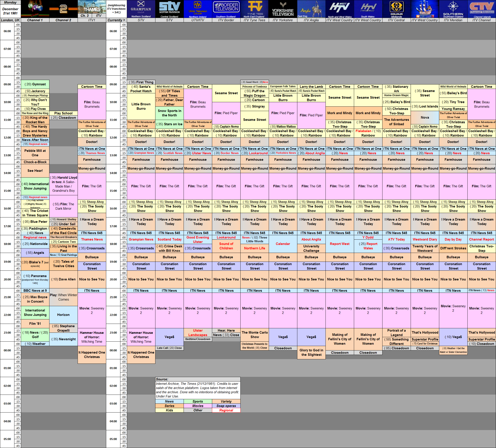
Task: Select the Thames Television logo
Action: click(x=92, y=7)
